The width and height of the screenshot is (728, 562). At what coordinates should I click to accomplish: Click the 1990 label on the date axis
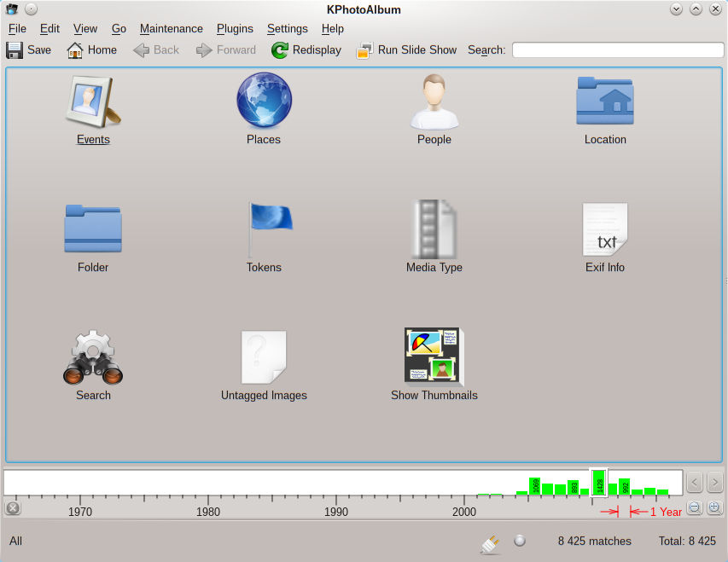pyautogui.click(x=336, y=512)
